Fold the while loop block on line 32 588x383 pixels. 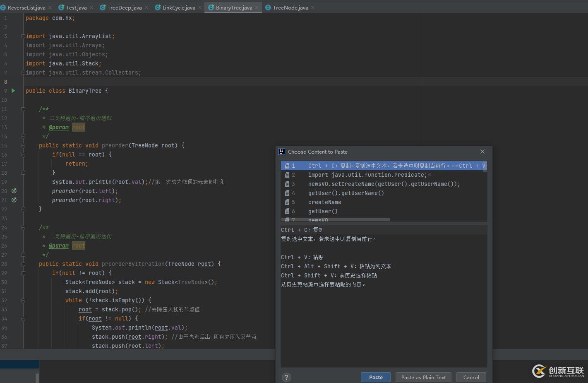pyautogui.click(x=23, y=300)
